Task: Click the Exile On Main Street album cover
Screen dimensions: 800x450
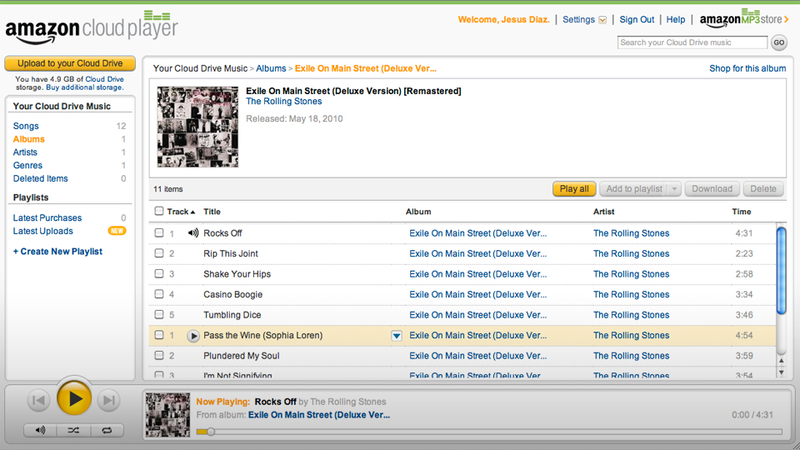Action: 197,127
